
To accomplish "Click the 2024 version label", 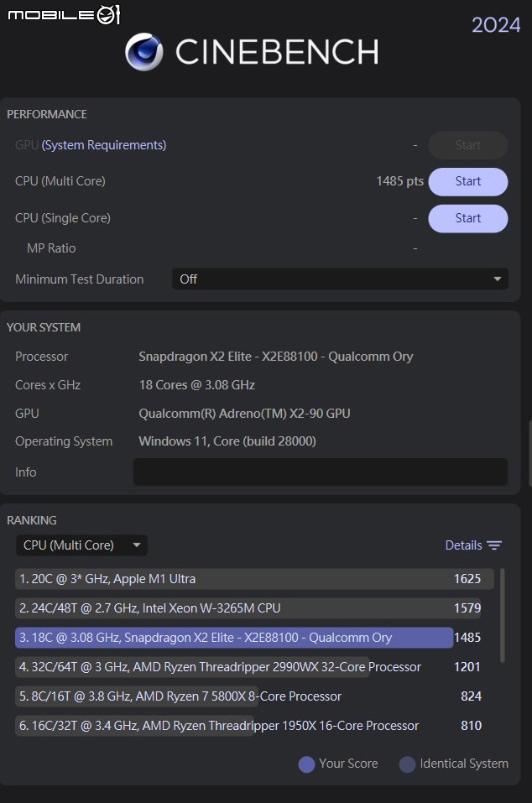I will coord(496,24).
